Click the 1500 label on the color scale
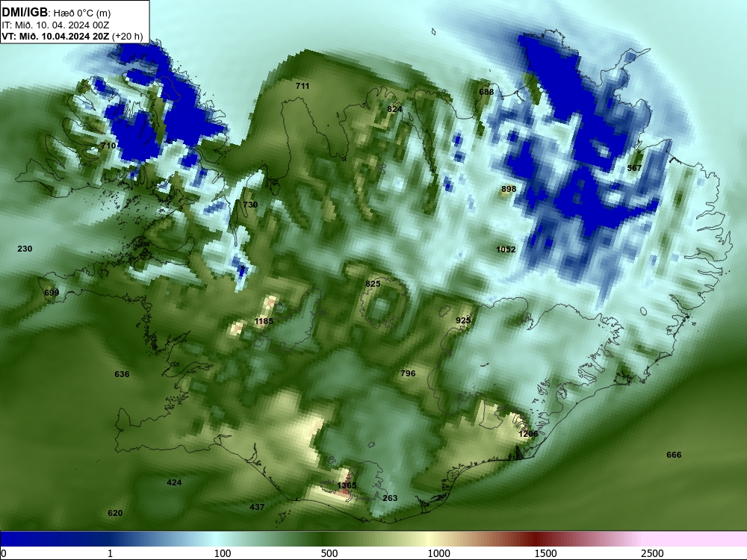 click(x=545, y=553)
